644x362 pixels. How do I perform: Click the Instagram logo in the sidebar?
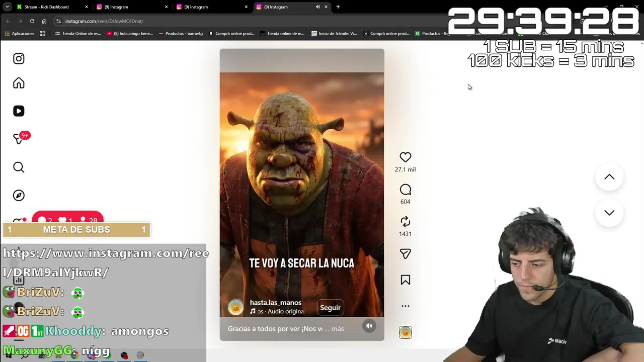[x=19, y=59]
